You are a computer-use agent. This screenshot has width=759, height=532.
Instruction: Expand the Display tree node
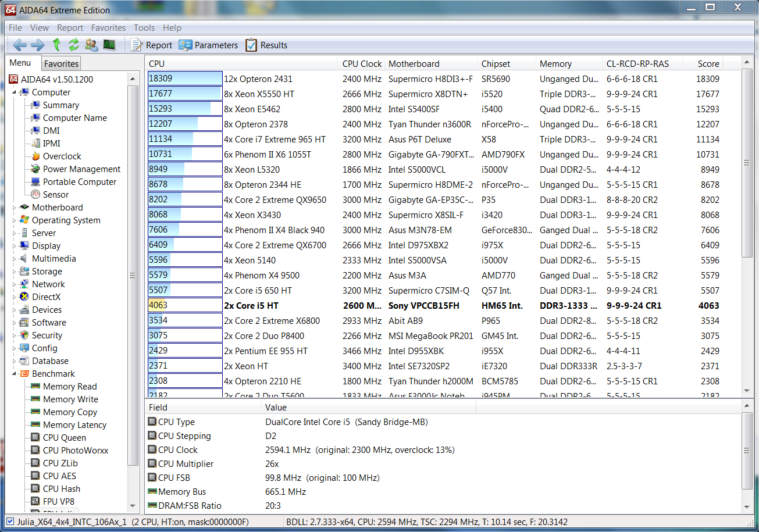click(x=15, y=246)
